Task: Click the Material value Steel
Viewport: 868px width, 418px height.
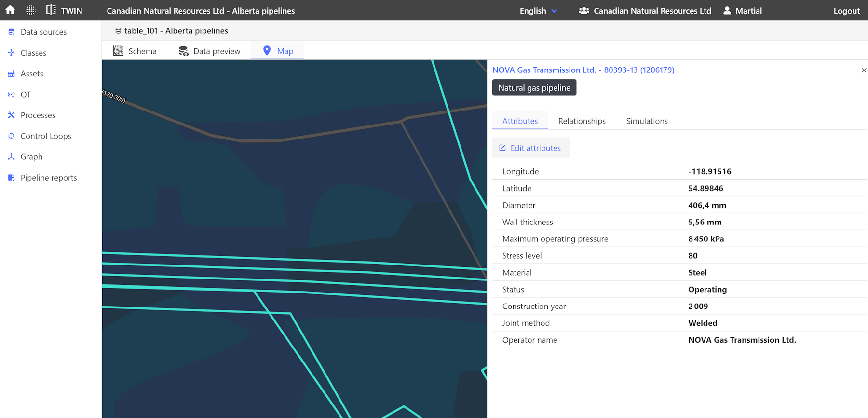Action: point(697,273)
